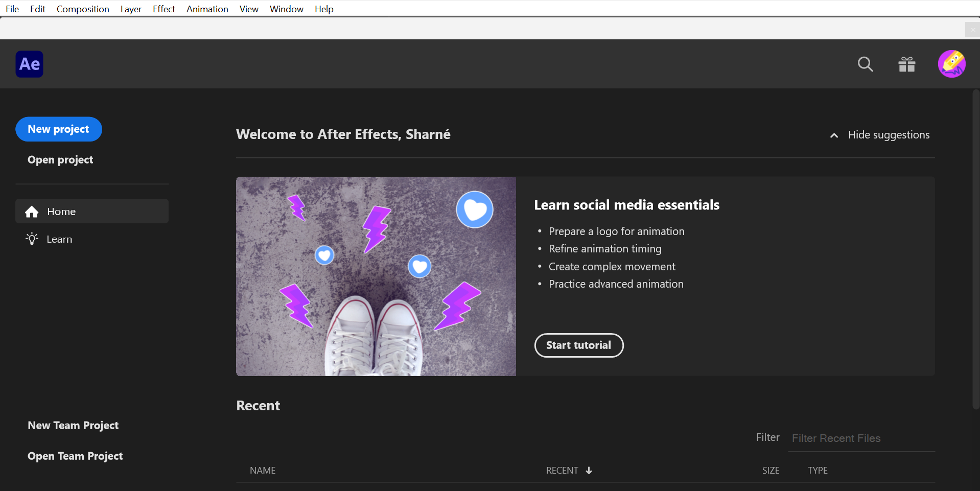
Task: Focus the Filter Recent Files field
Action: [861, 438]
